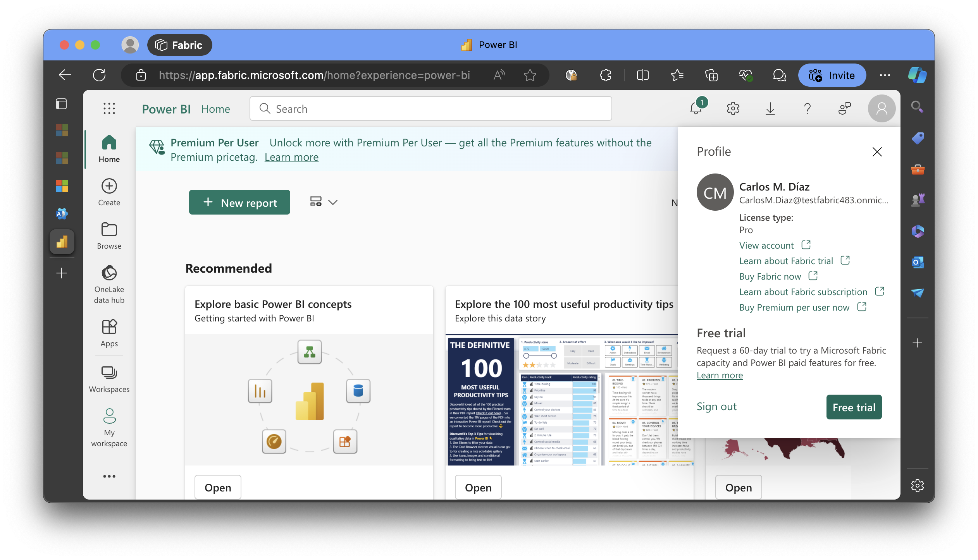Open Buy Premium per user now
978x560 pixels.
pyautogui.click(x=803, y=307)
